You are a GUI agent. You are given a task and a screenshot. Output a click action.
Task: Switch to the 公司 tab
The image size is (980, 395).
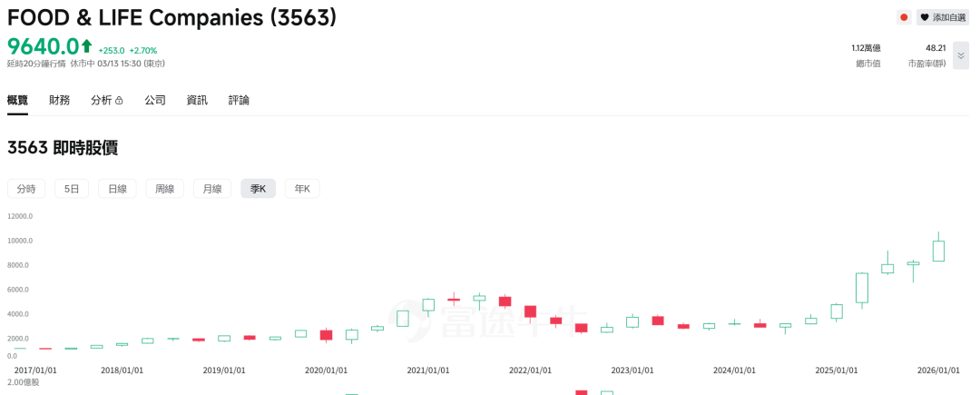[x=155, y=100]
